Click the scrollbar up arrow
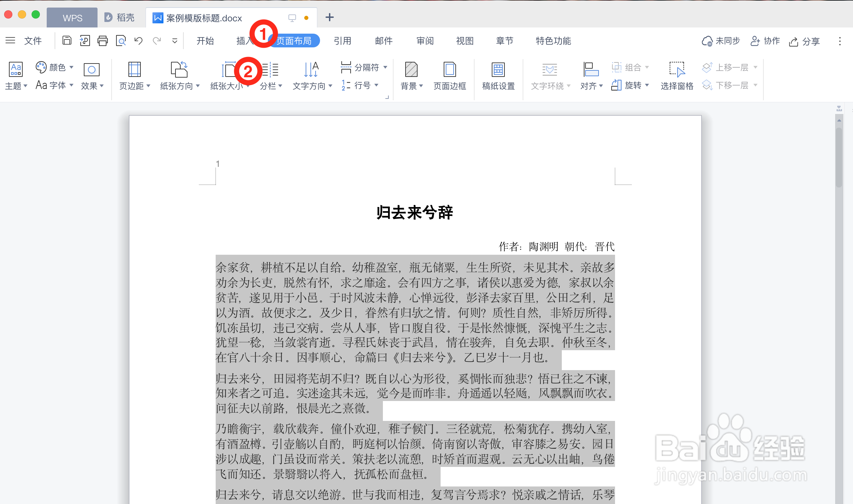This screenshot has width=853, height=504. coord(839,121)
